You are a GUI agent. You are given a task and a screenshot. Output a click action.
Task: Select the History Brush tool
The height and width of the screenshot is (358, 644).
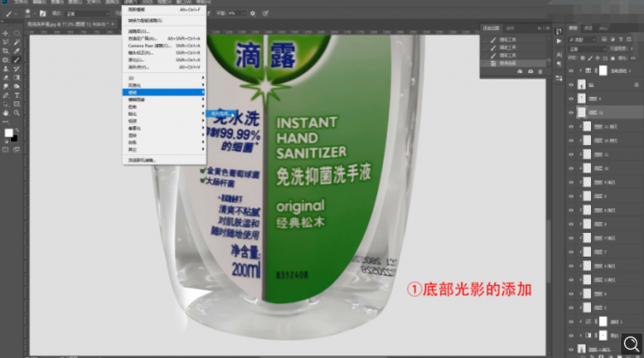(16, 68)
